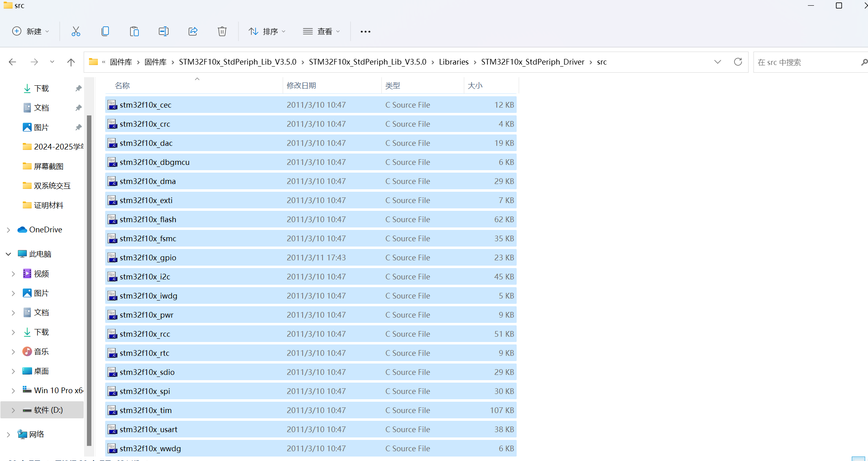Click the Libraries breadcrumb segment
868x461 pixels.
pyautogui.click(x=454, y=62)
